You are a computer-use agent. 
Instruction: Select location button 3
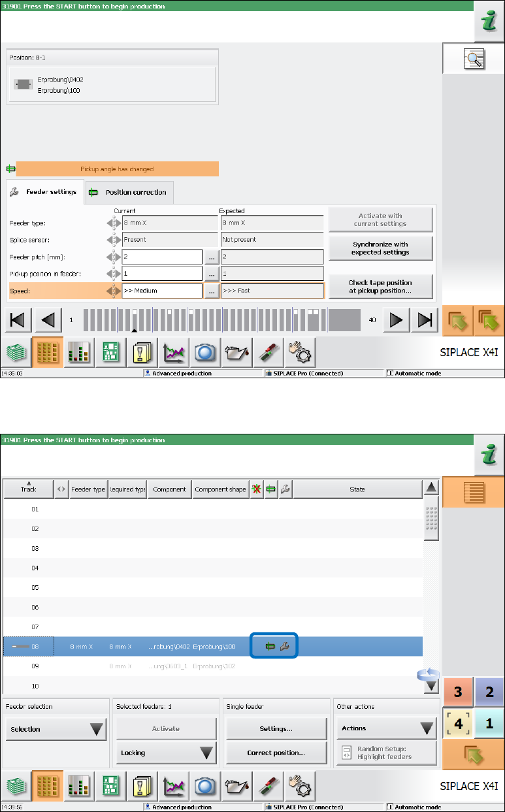pyautogui.click(x=458, y=692)
